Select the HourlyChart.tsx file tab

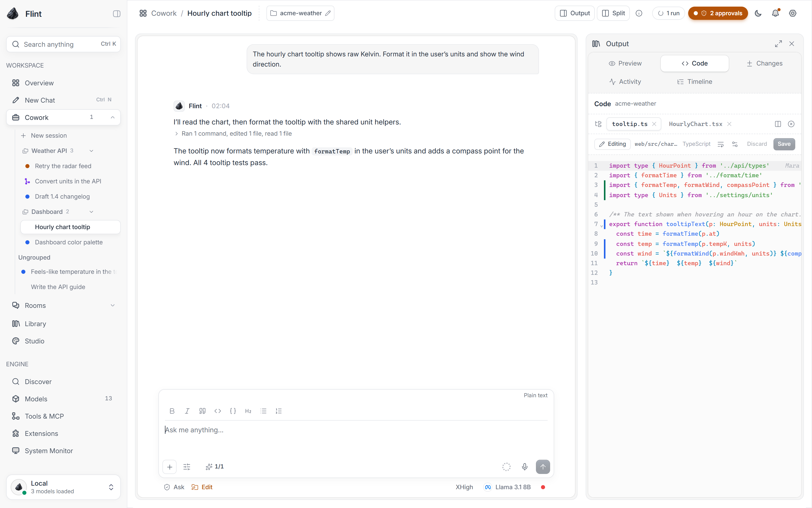coord(695,124)
